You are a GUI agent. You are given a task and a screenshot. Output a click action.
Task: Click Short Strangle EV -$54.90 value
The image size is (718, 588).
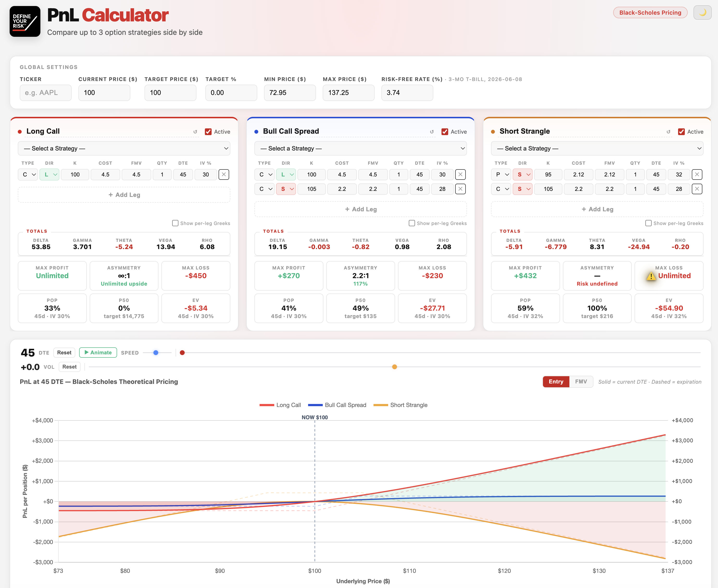(669, 308)
